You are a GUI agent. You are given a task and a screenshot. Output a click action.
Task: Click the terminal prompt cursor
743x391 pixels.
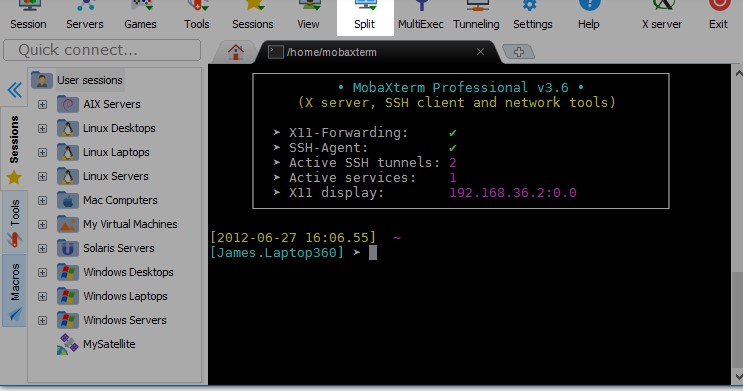point(373,253)
